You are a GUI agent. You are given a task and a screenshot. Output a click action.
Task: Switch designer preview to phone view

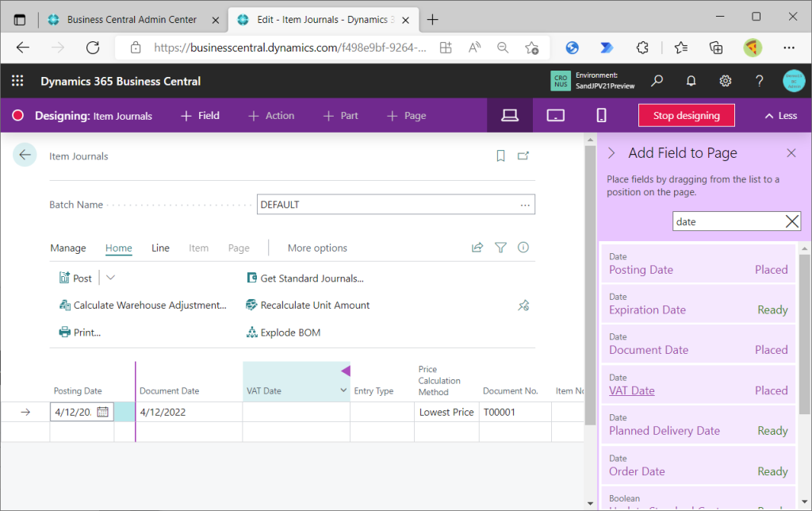coord(601,116)
